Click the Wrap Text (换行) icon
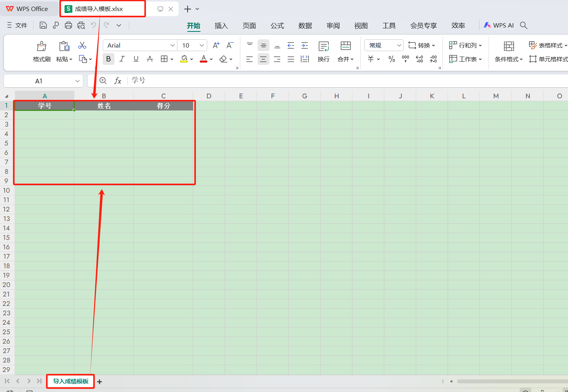Viewport: 568px width, 392px height. 324,46
